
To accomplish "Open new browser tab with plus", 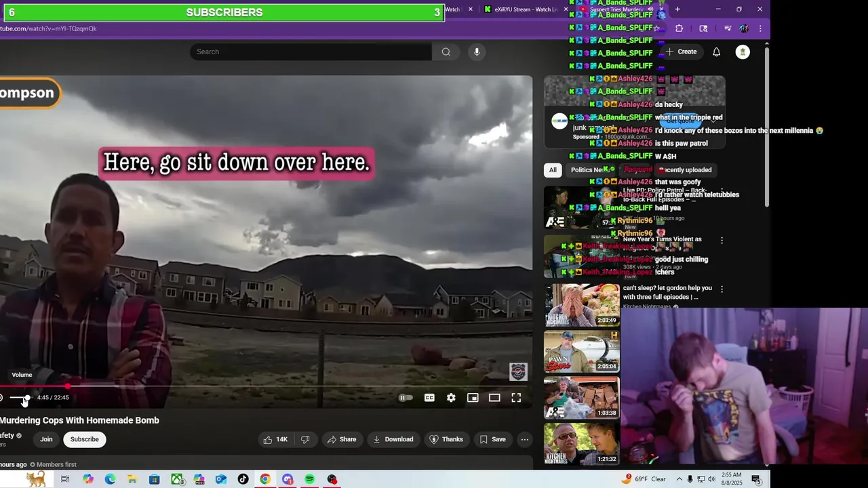I will click(x=677, y=9).
